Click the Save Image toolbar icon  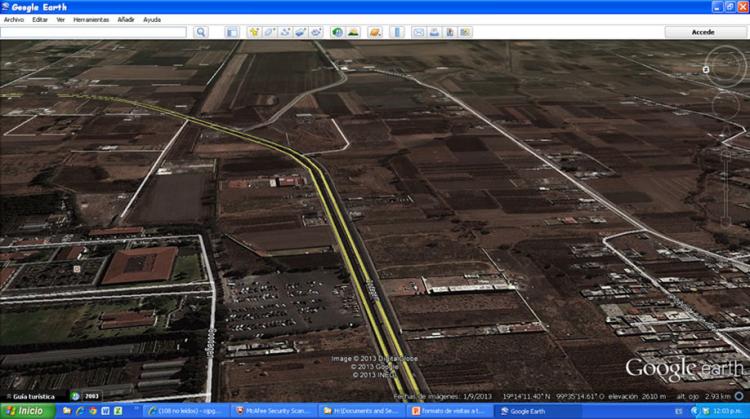click(450, 32)
